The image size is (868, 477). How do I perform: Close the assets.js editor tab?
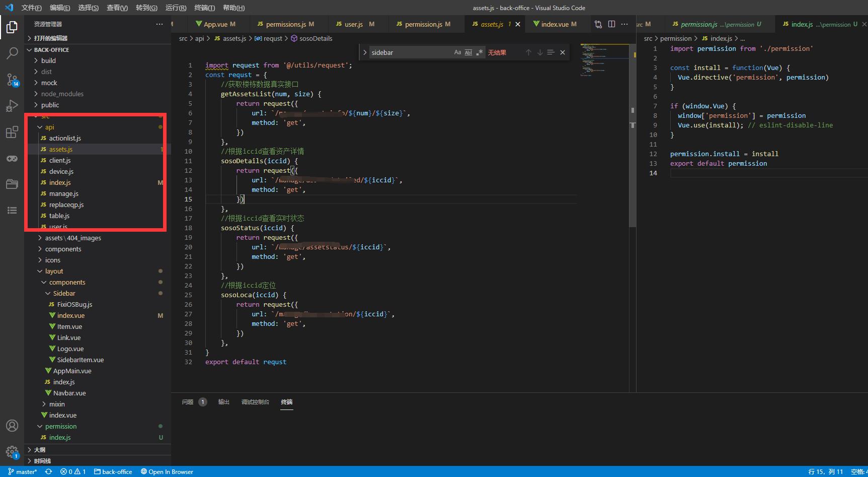(518, 24)
